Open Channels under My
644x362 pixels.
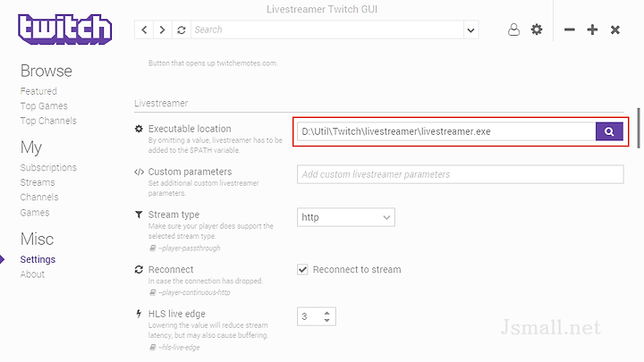click(x=39, y=197)
